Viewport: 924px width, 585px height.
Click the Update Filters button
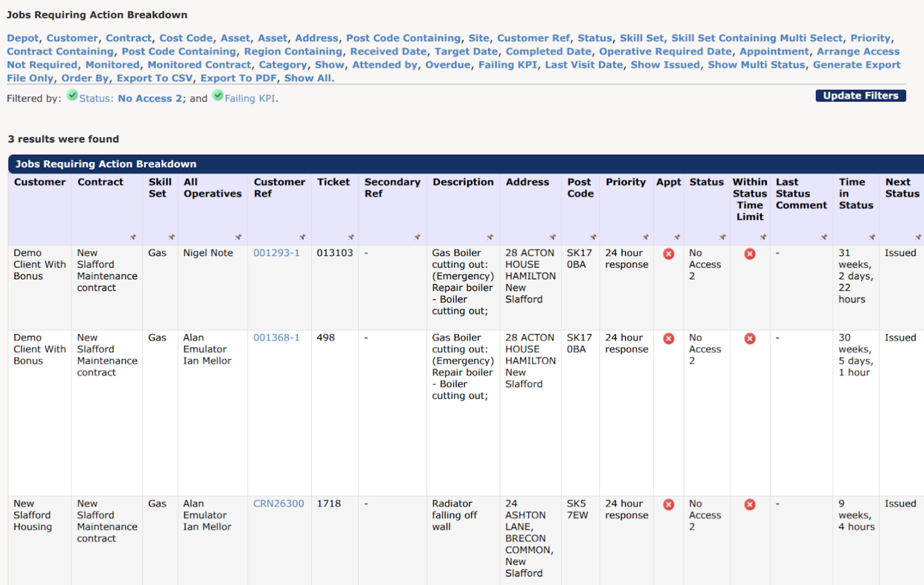click(x=860, y=96)
